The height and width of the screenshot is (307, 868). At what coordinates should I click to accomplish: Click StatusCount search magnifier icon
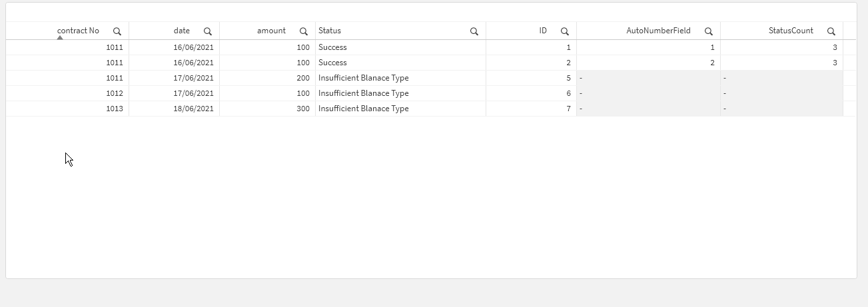coord(831,31)
